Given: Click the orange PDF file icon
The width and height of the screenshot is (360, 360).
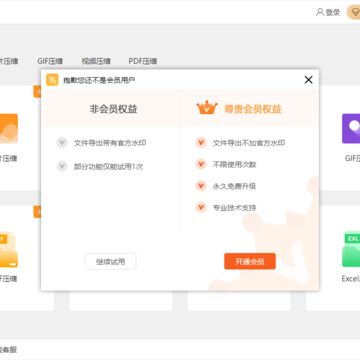Looking at the screenshot, I should (x=9, y=249).
